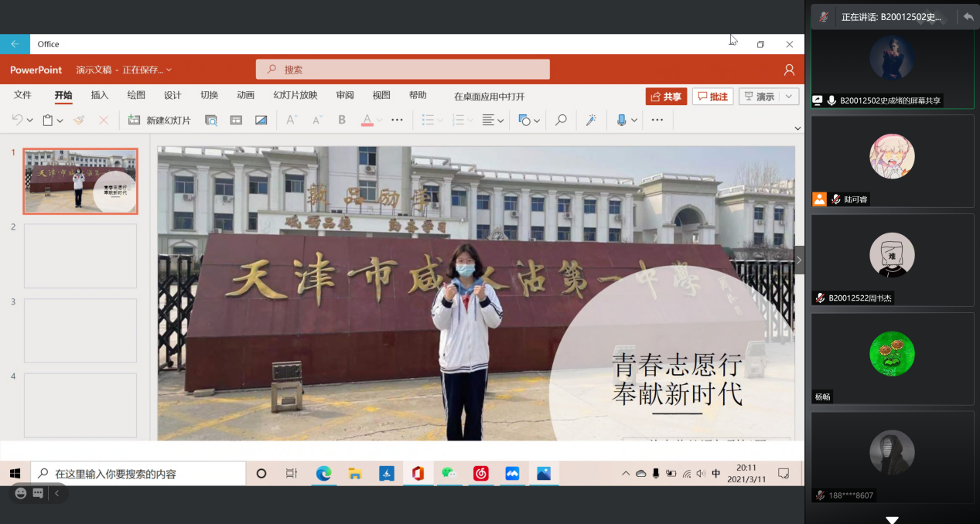Click the user account icon in title bar
Viewport: 980px width, 524px height.
point(789,70)
